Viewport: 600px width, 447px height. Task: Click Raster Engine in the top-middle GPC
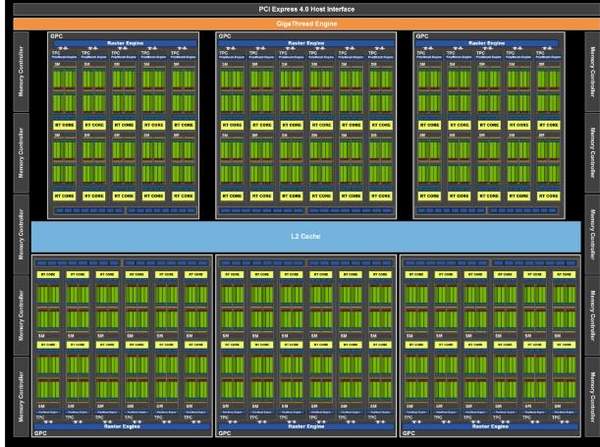[305, 43]
